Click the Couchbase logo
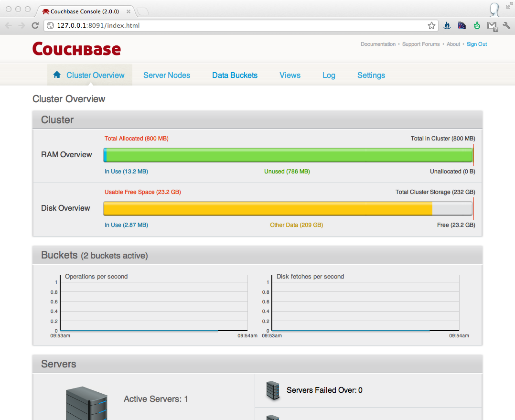 coord(76,49)
